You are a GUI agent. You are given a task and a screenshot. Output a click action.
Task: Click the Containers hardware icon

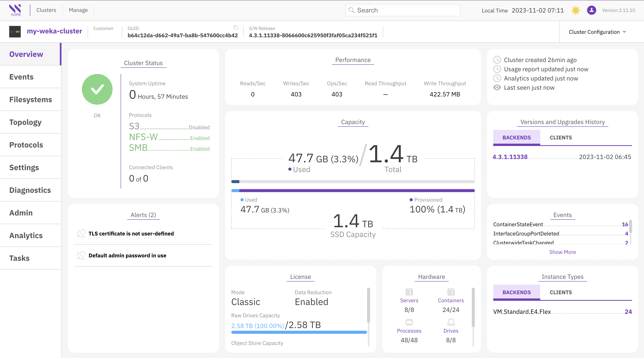(x=451, y=292)
